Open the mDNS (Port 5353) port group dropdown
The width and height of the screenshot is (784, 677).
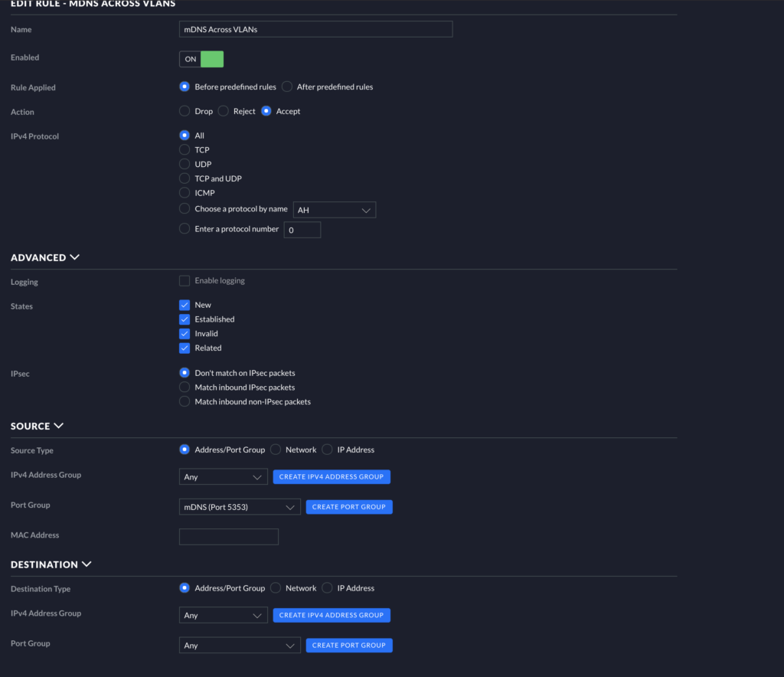pos(240,507)
